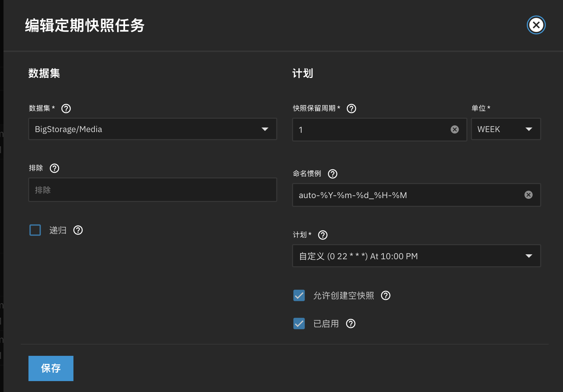
Task: Click help icon beside 递归 checkbox
Action: click(x=78, y=230)
